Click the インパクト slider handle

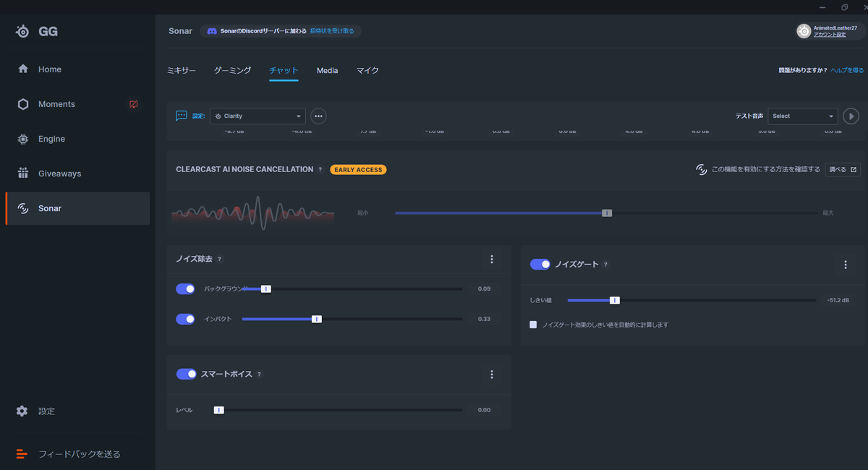point(316,319)
